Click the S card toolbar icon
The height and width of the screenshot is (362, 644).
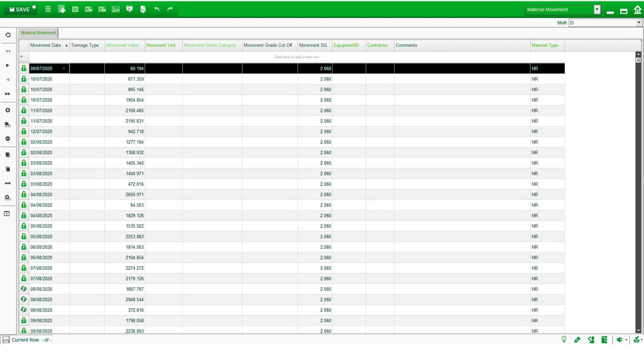click(102, 9)
